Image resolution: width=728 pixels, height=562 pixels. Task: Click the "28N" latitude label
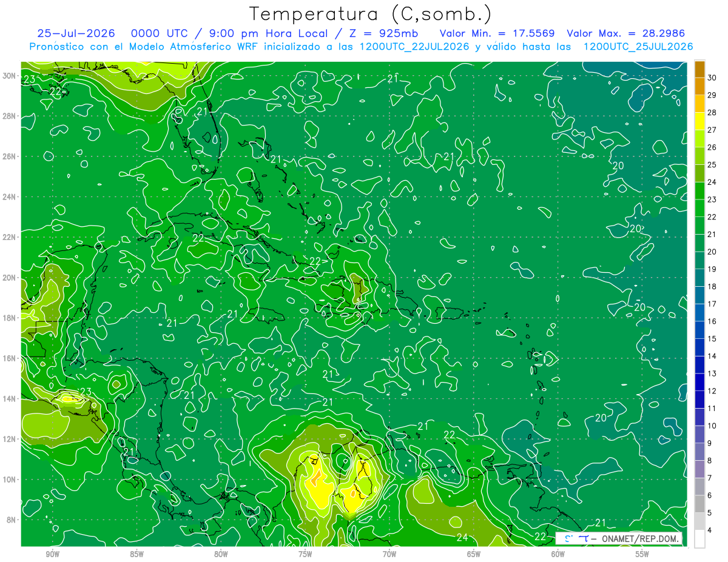[10, 116]
